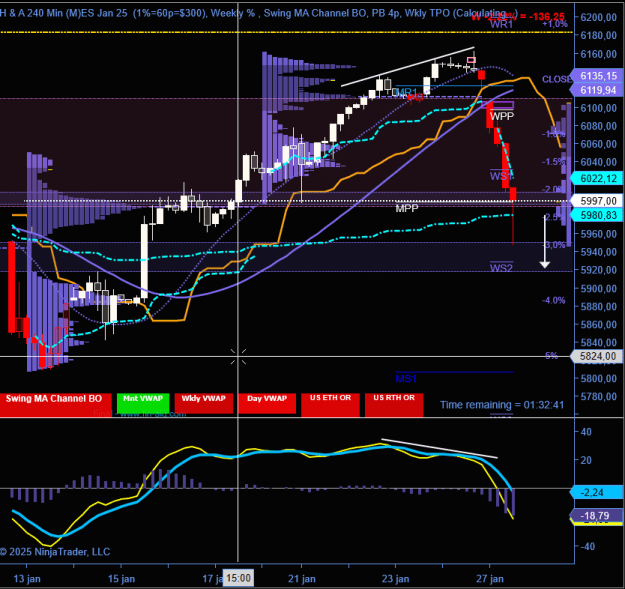Toggle the Wkly VWAP button
This screenshot has width=625, height=589.
point(204,403)
